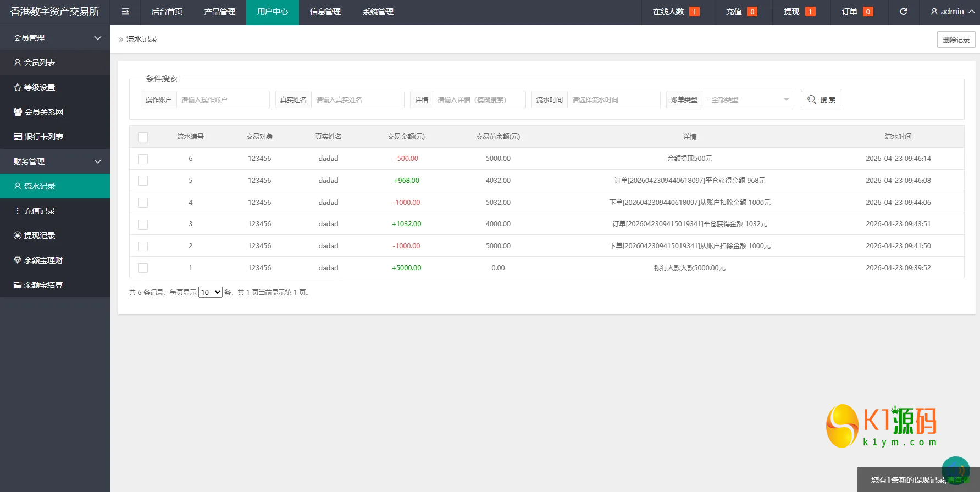Click the 搜索 button
Screen dimensions: 980x492
coord(821,99)
